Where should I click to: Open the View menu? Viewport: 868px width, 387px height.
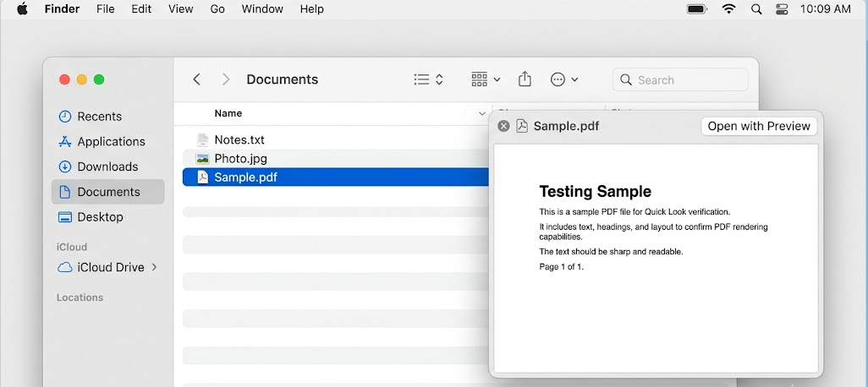point(180,8)
